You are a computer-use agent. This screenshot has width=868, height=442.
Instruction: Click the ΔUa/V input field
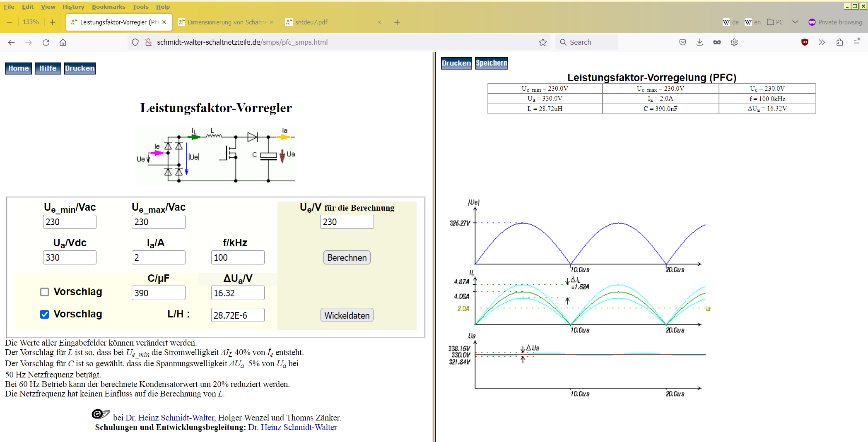(238, 293)
